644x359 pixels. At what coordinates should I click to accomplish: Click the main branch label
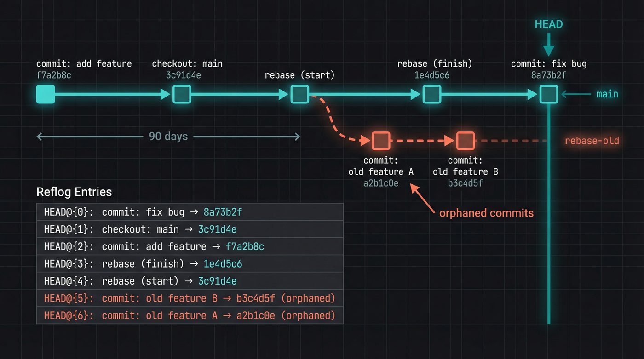pos(607,94)
